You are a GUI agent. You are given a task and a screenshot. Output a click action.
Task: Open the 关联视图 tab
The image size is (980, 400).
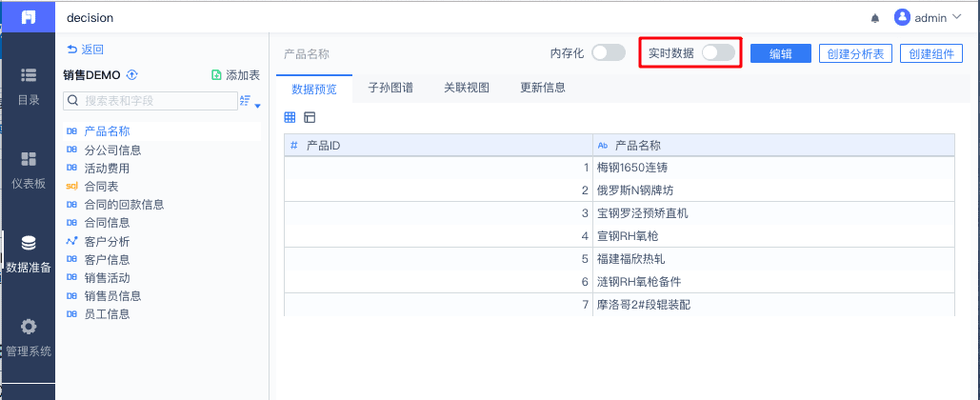467,88
